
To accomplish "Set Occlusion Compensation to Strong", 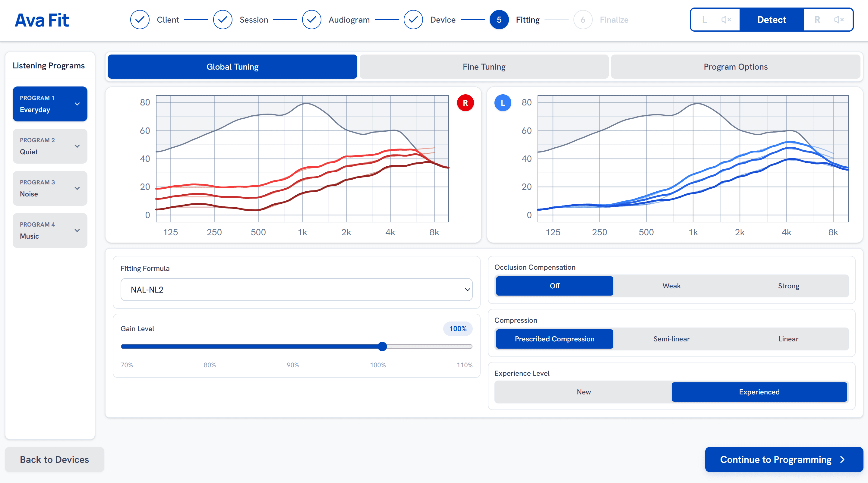I will pyautogui.click(x=788, y=286).
